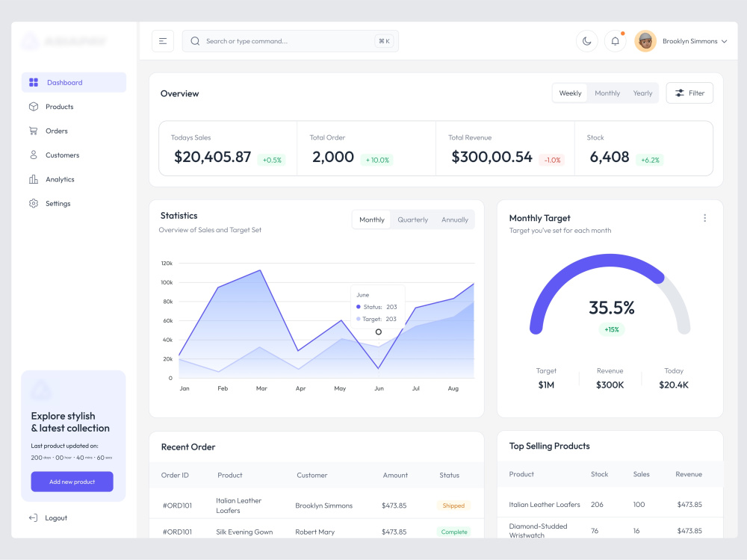The width and height of the screenshot is (747, 560).
Task: Click the Shipped status badge
Action: 453,505
